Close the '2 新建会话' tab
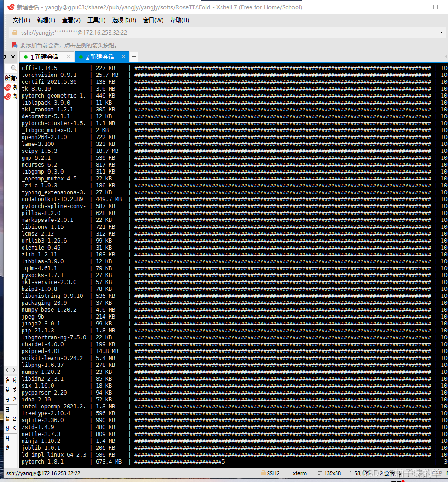 pyautogui.click(x=123, y=57)
